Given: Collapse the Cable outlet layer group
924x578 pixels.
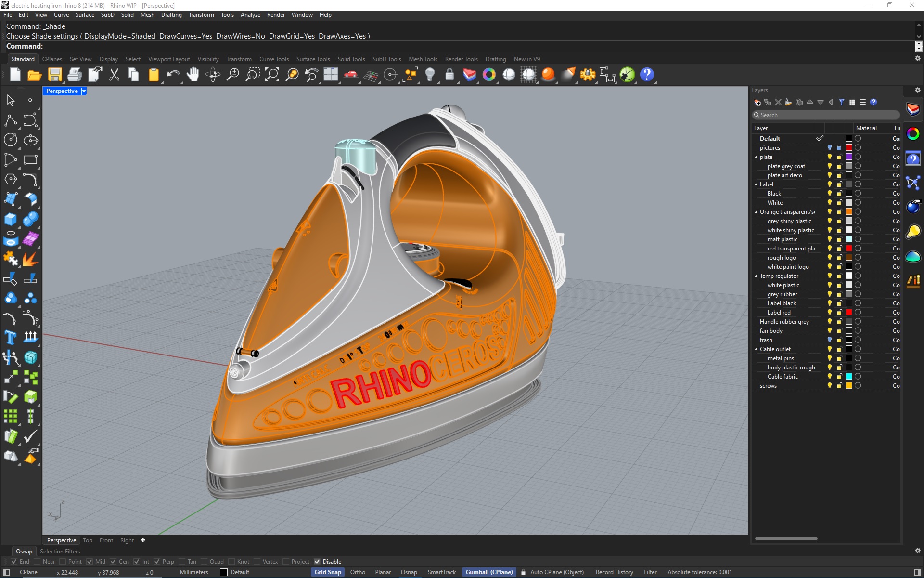Looking at the screenshot, I should tap(756, 349).
